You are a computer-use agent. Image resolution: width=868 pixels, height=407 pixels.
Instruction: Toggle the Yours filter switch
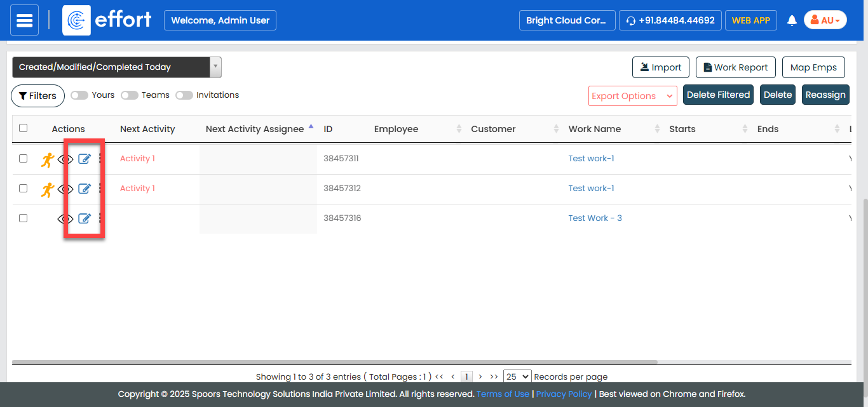(79, 95)
